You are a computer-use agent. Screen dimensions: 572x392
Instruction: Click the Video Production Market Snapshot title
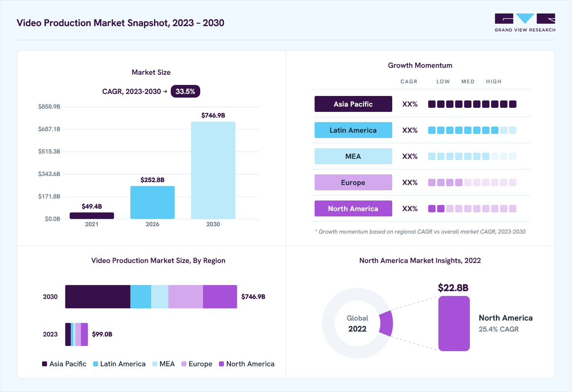pyautogui.click(x=121, y=23)
